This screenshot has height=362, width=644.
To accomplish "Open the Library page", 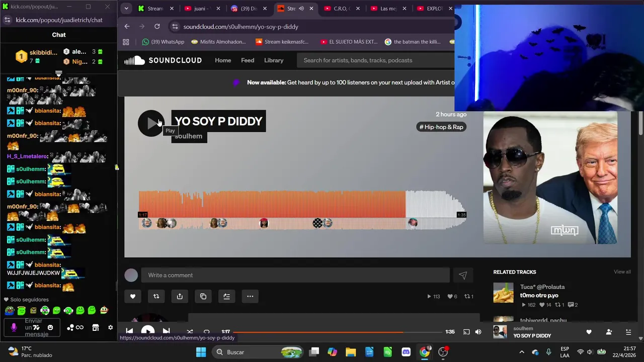I will [x=274, y=60].
